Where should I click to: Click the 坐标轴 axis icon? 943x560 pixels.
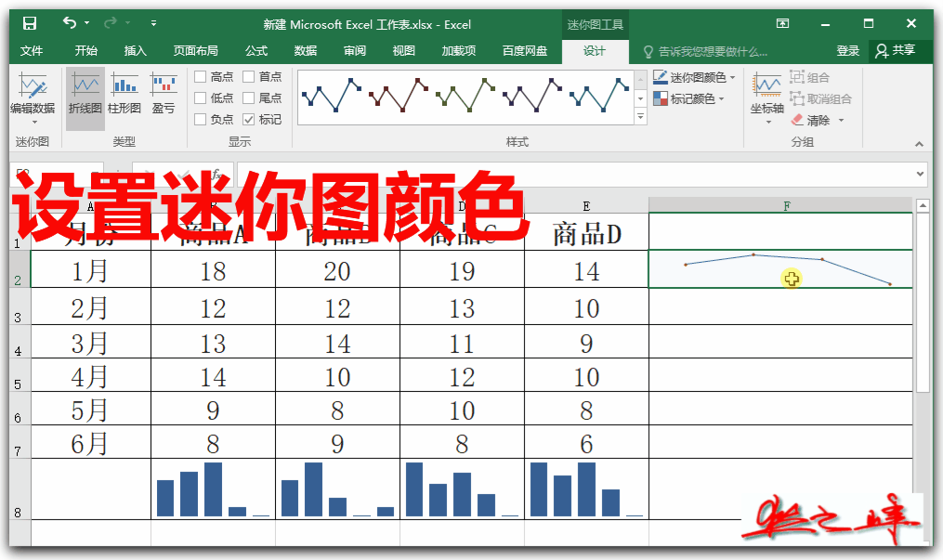click(767, 86)
